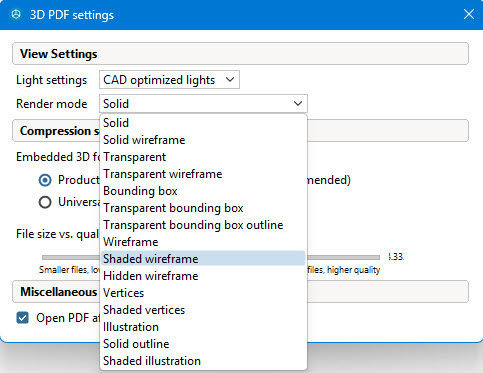Pick Transparent bounding box outline
Screen dimensions: 483x373
click(203, 225)
